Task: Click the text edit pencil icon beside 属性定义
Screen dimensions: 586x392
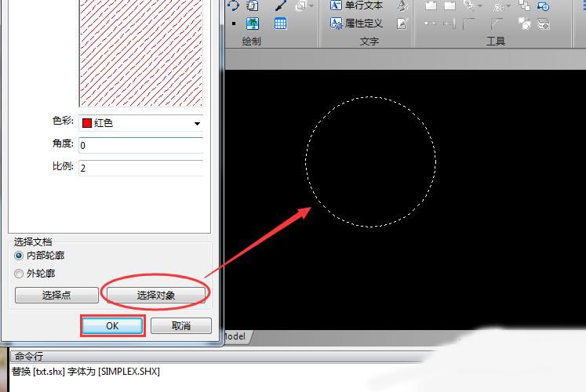Action: (x=402, y=24)
